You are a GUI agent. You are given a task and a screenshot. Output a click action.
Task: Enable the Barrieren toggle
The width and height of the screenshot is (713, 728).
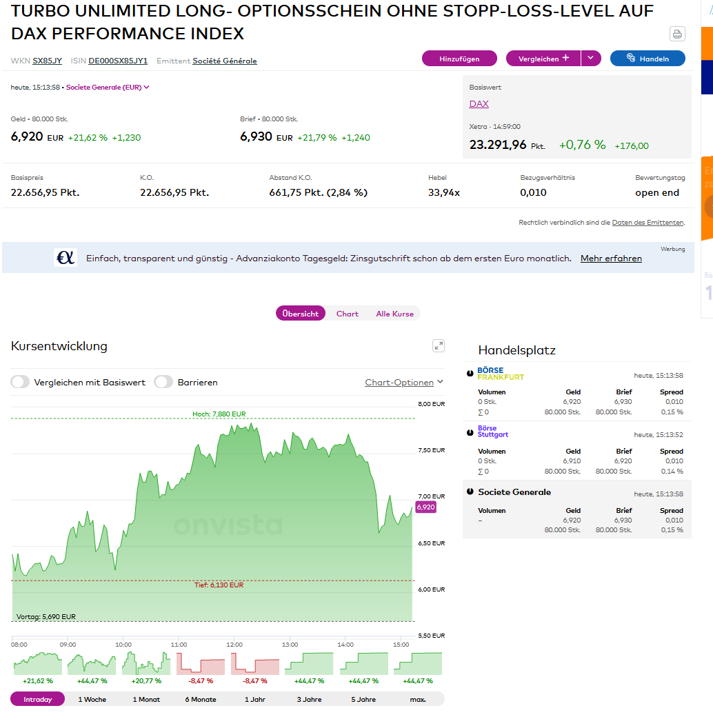[163, 382]
